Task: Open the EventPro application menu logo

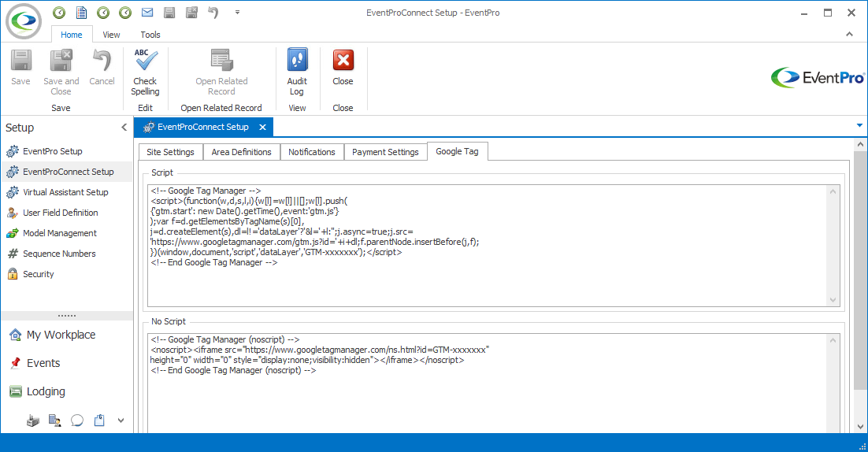Action: coord(24,21)
